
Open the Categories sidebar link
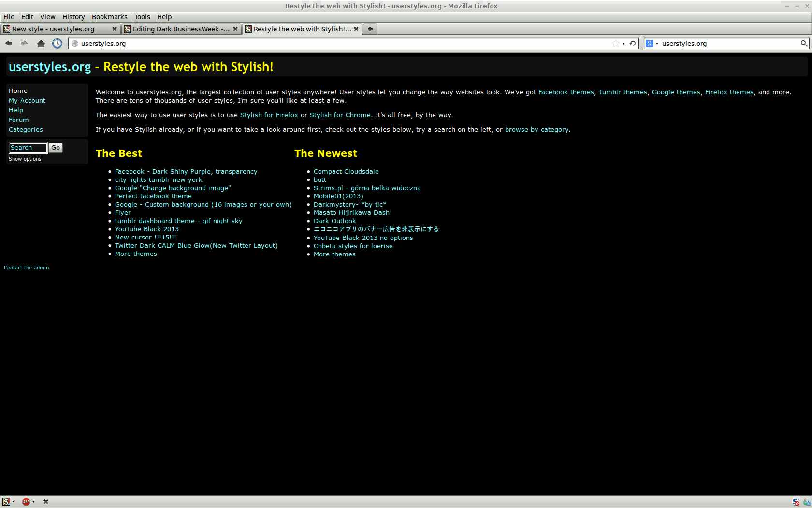[26, 130]
